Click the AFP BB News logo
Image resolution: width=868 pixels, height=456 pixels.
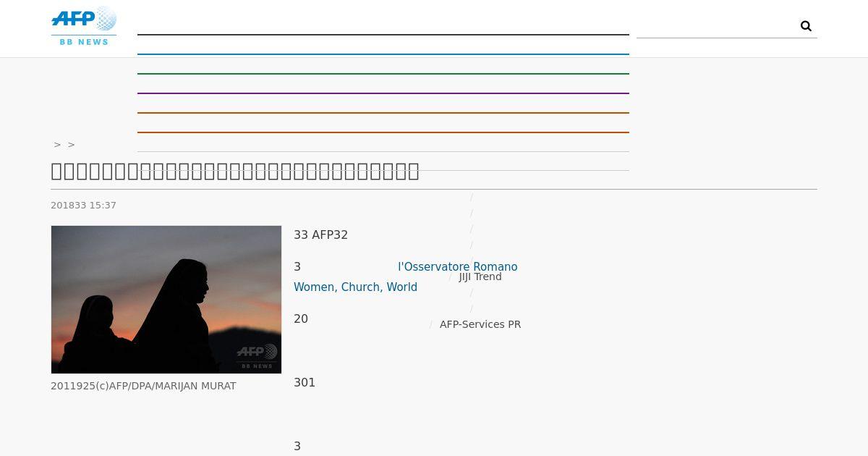[x=84, y=26]
